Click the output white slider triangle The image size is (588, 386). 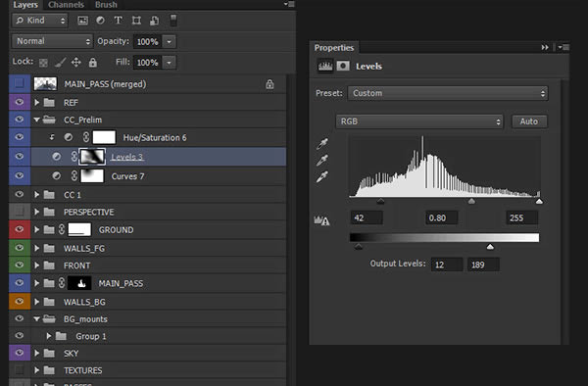point(490,247)
